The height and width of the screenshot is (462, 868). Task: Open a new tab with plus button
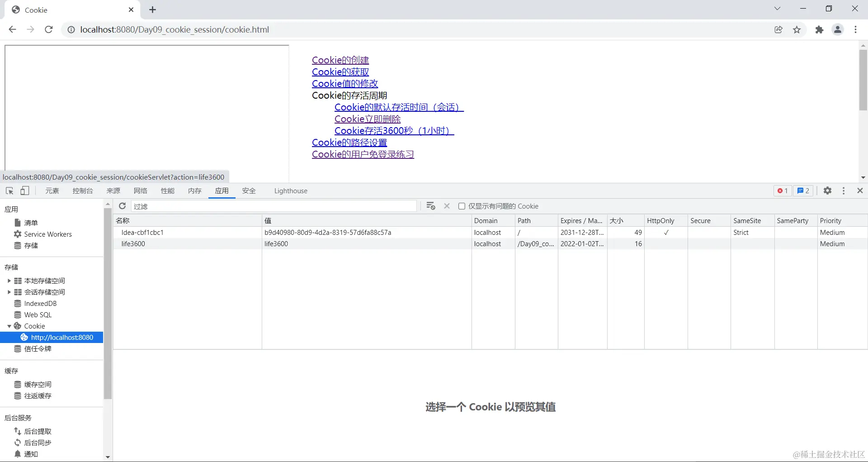click(152, 10)
